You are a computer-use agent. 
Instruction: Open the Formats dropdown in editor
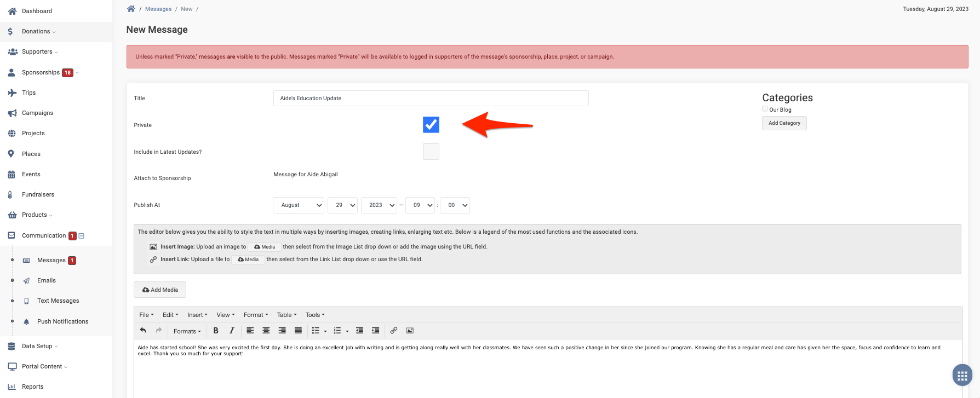tap(187, 331)
